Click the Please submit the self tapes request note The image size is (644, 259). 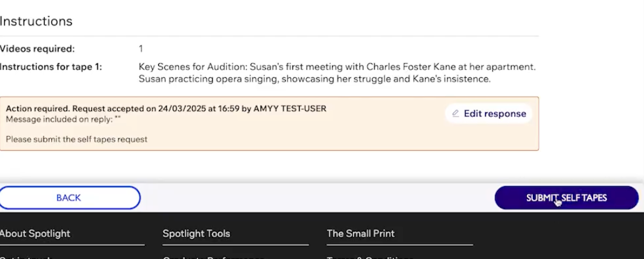[76, 139]
